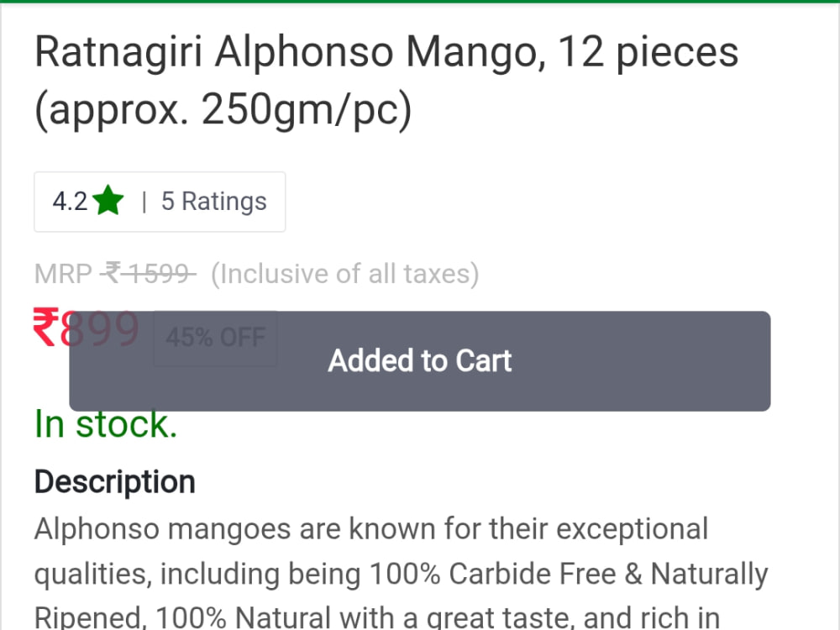Open the 5 Ratings link
Image resolution: width=840 pixels, height=630 pixels.
pyautogui.click(x=213, y=202)
